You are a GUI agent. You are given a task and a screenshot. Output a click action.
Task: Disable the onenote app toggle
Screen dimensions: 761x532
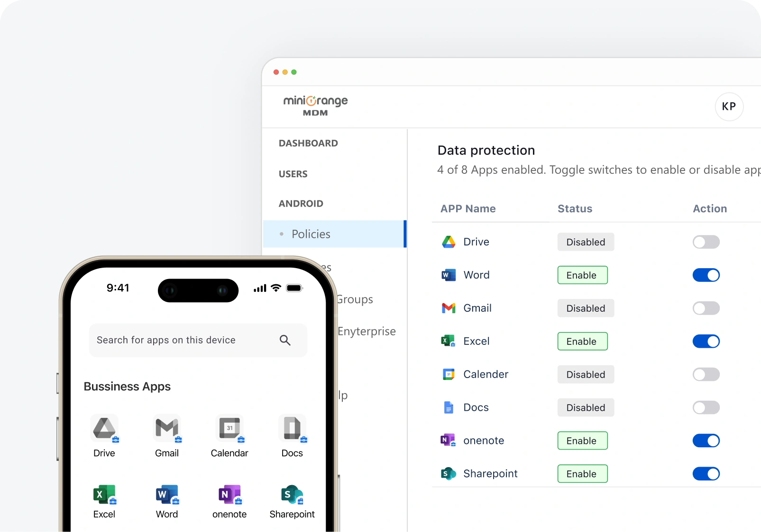pos(706,441)
